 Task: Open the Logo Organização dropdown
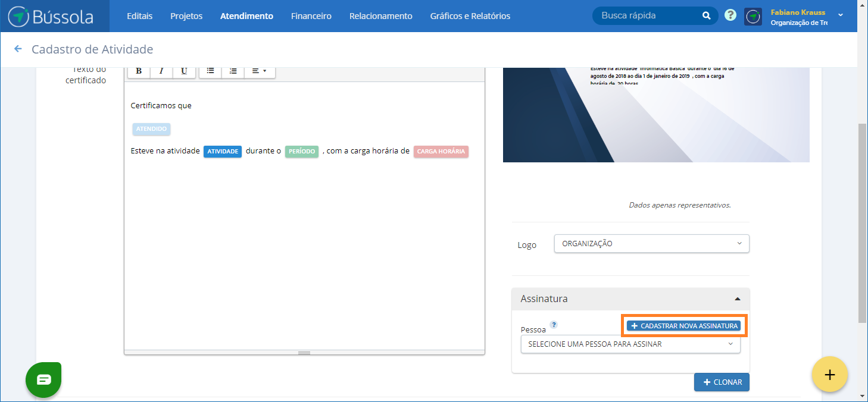coord(651,244)
